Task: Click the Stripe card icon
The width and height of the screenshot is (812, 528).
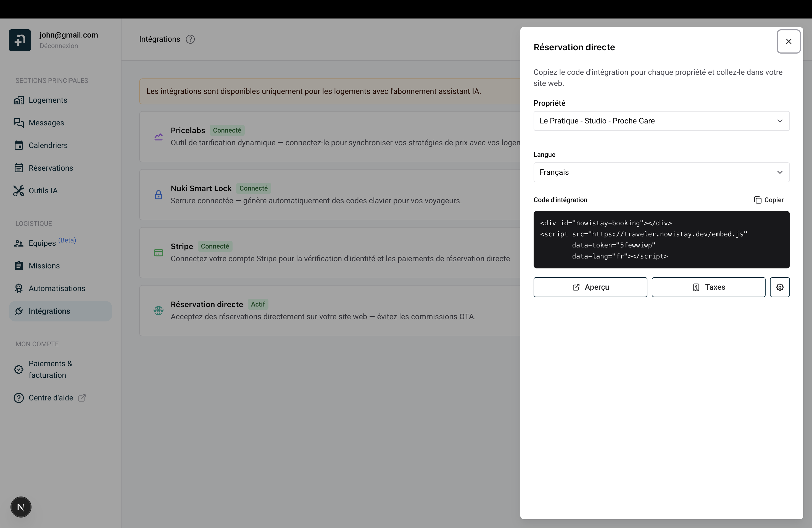Action: [x=158, y=253]
